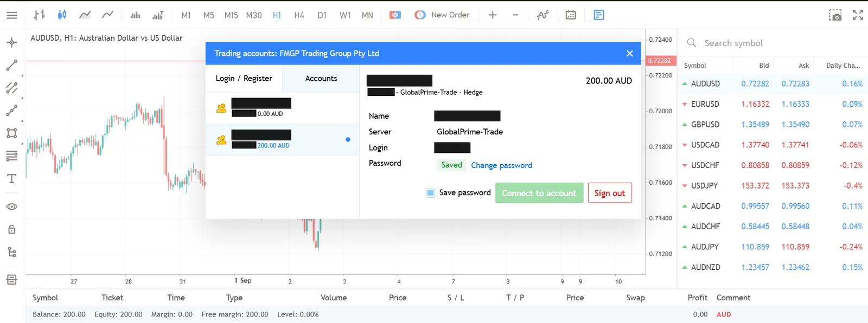Select the W1 timeframe

(345, 15)
